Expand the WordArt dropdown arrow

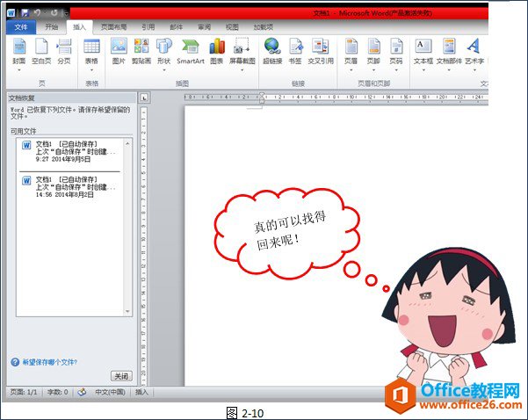tap(474, 70)
